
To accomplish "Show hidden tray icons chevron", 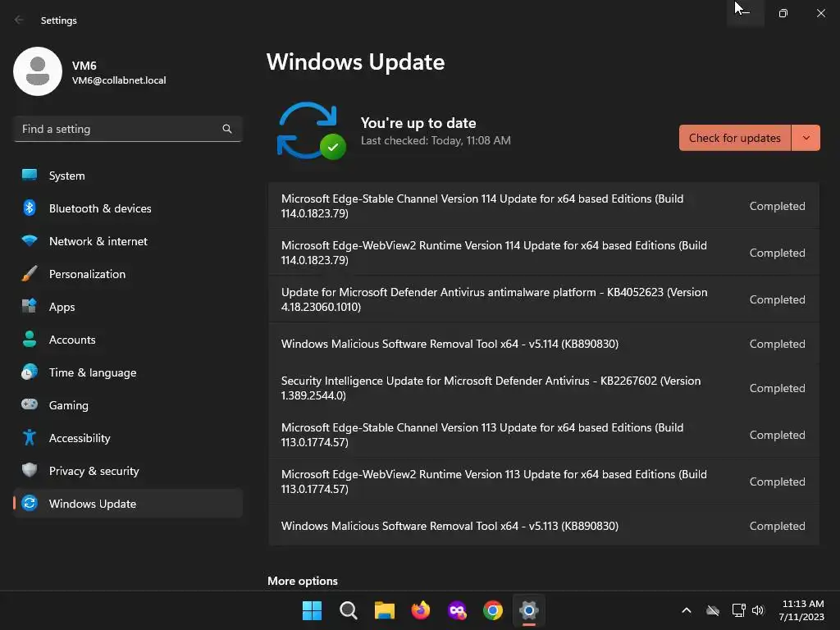I will [x=687, y=610].
